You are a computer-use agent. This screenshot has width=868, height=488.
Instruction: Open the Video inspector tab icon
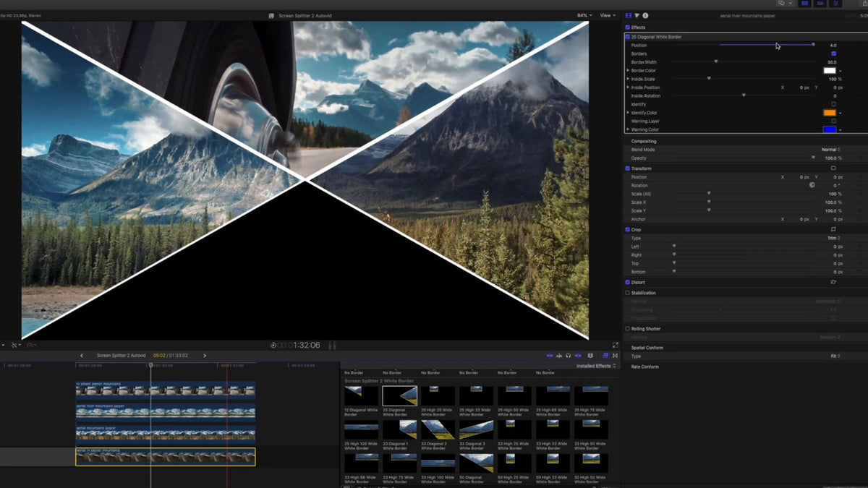pyautogui.click(x=628, y=15)
